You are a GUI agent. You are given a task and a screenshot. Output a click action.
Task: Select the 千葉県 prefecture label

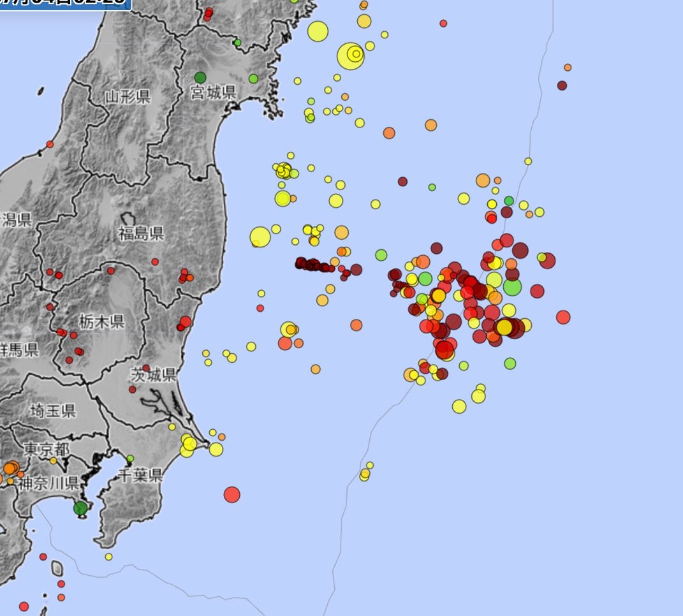(140, 475)
